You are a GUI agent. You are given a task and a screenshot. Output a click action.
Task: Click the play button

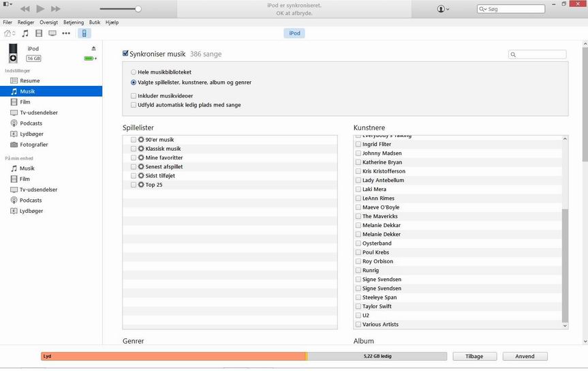[x=40, y=9]
